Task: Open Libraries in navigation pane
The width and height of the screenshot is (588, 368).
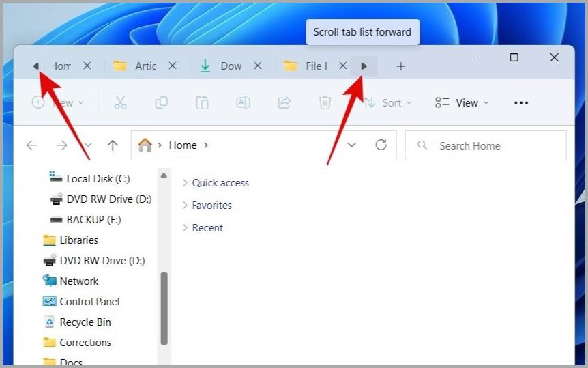Action: [78, 240]
